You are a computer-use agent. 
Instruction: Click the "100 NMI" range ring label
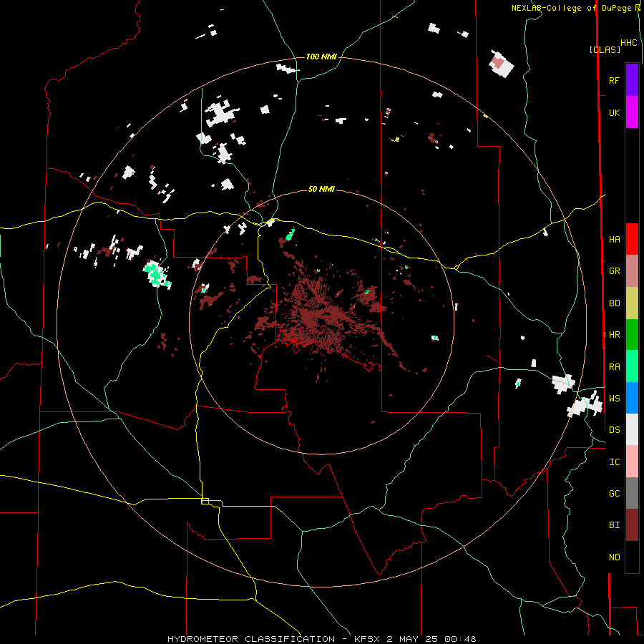321,57
